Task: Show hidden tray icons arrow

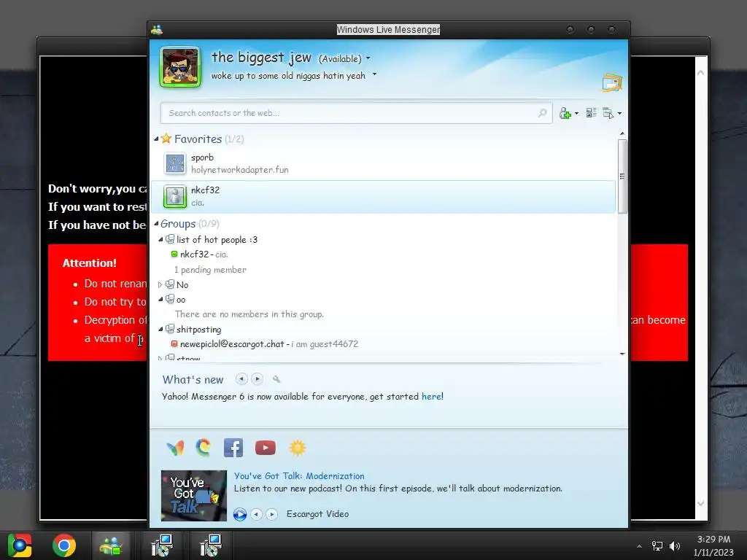Action: point(639,546)
